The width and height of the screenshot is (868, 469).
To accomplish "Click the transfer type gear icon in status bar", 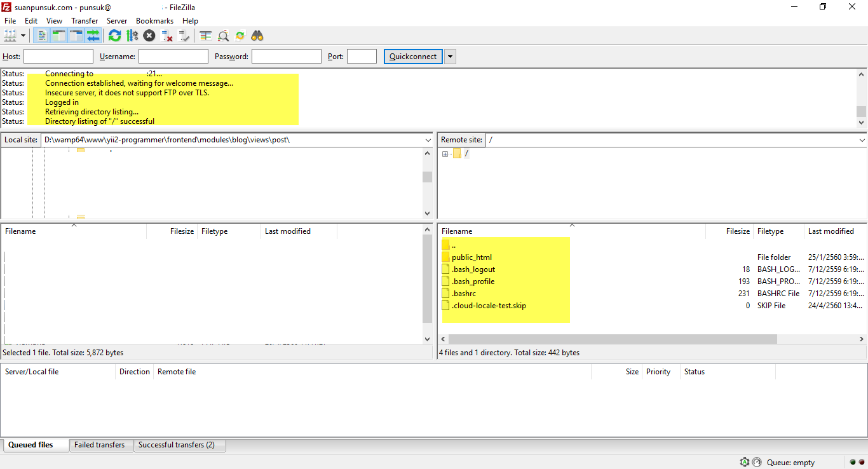I will click(x=745, y=462).
